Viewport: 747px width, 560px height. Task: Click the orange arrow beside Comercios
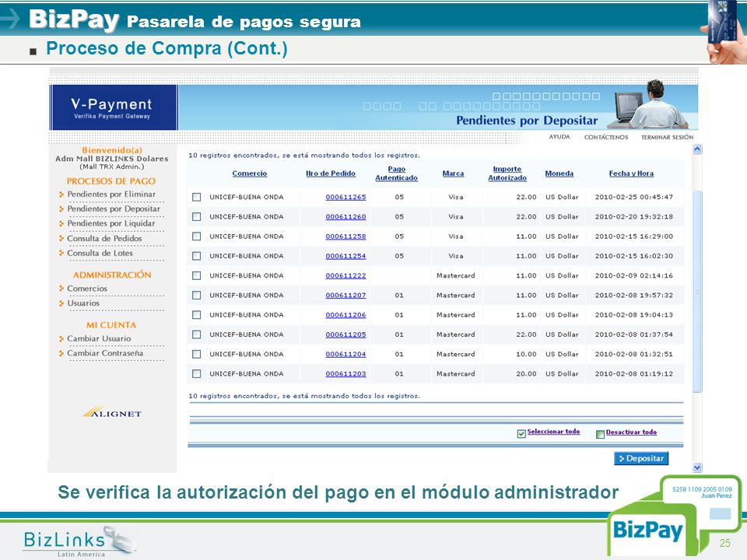[x=61, y=289]
